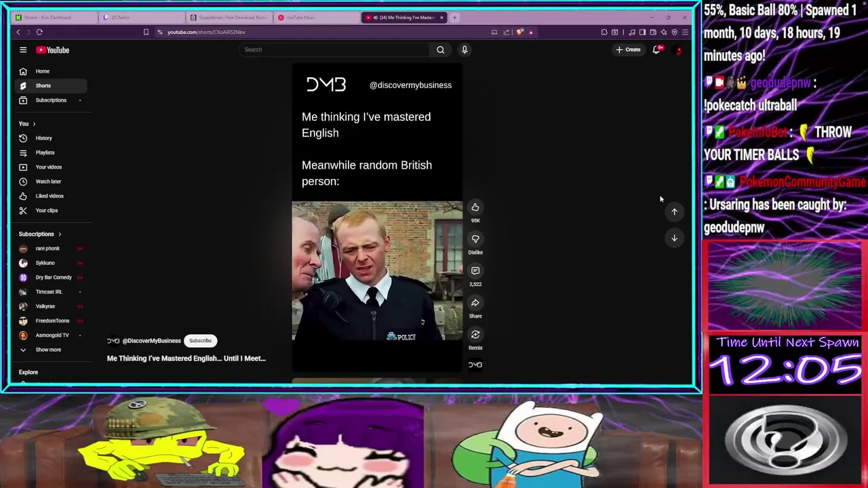Image resolution: width=868 pixels, height=488 pixels.
Task: Click the YouTube logo
Action: tap(53, 49)
